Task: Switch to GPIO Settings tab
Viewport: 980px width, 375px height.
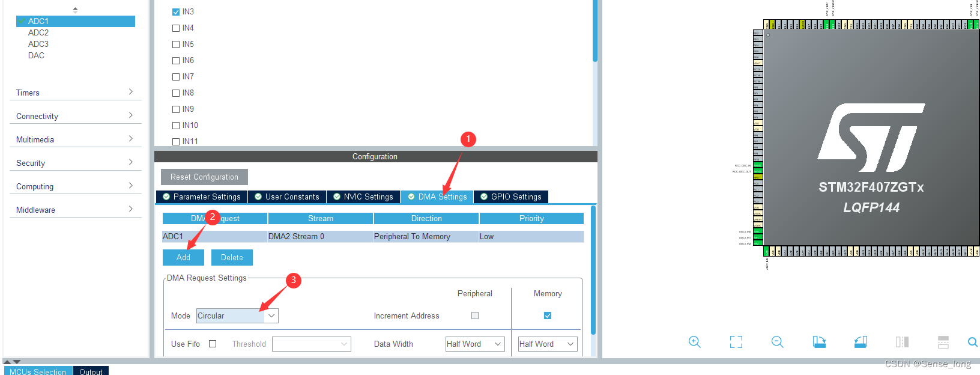Action: pos(511,197)
